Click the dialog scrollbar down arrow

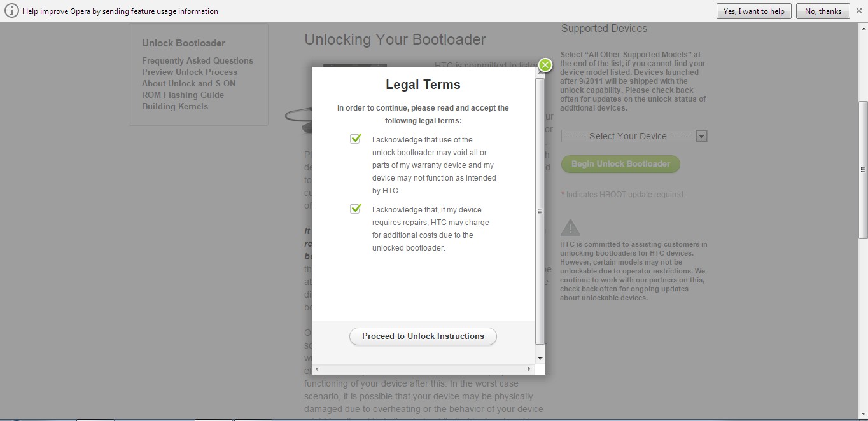[x=540, y=359]
